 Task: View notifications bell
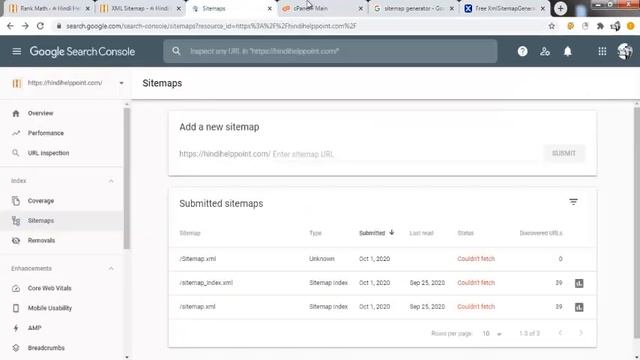[568, 51]
